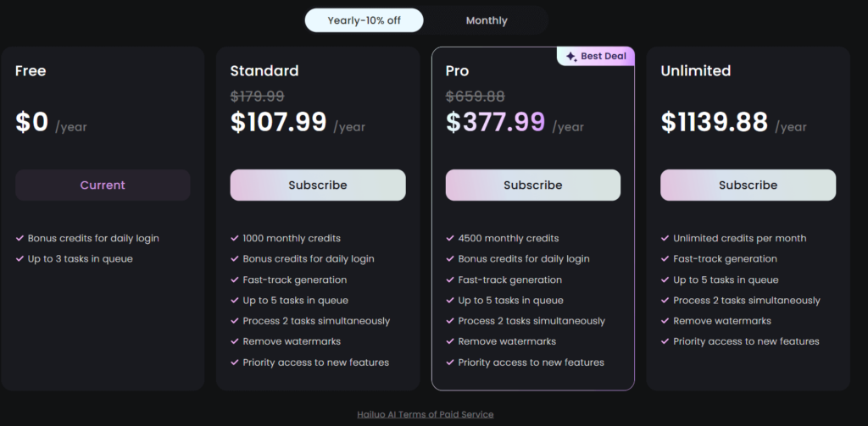The width and height of the screenshot is (868, 426).
Task: Subscribe to the Pro plan
Action: 533,185
